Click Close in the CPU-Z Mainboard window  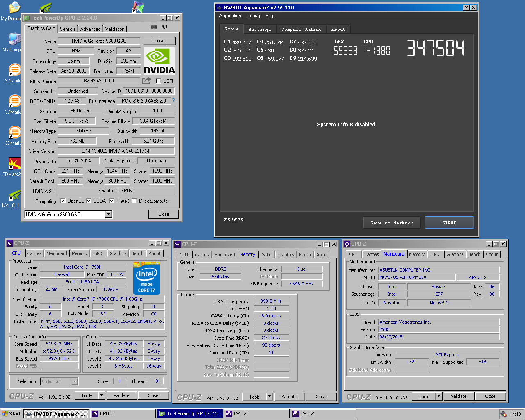(x=490, y=396)
